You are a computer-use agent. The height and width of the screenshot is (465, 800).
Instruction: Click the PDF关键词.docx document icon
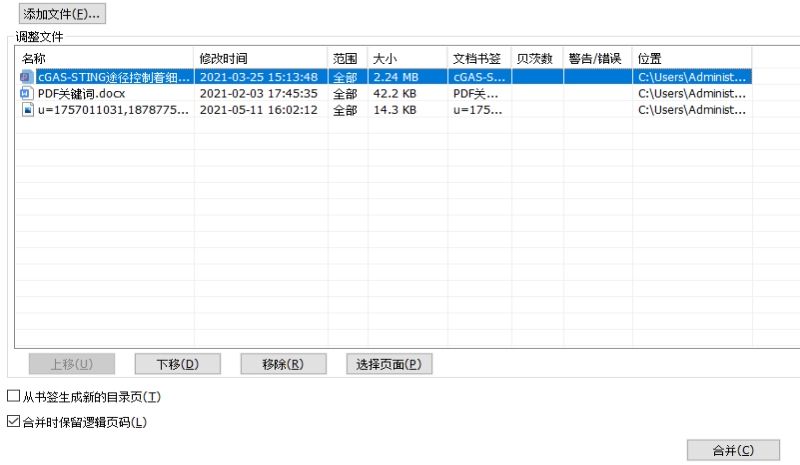coord(27,93)
